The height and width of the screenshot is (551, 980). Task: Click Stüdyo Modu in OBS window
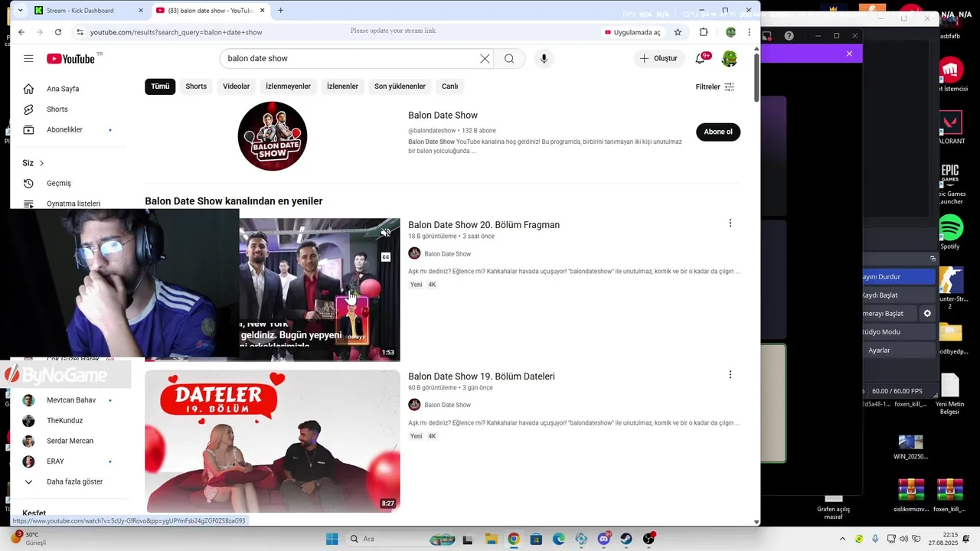click(x=899, y=332)
